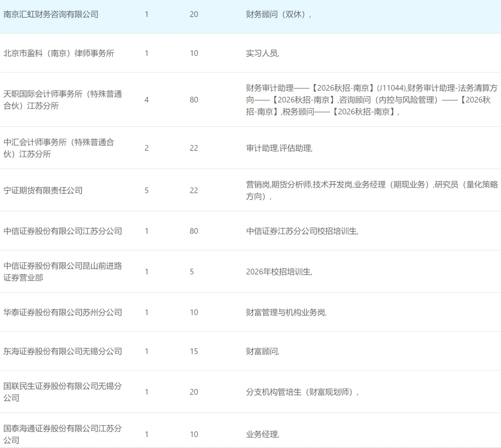Select company 国泰海通证券股份有限公司江苏分公司

63,434
